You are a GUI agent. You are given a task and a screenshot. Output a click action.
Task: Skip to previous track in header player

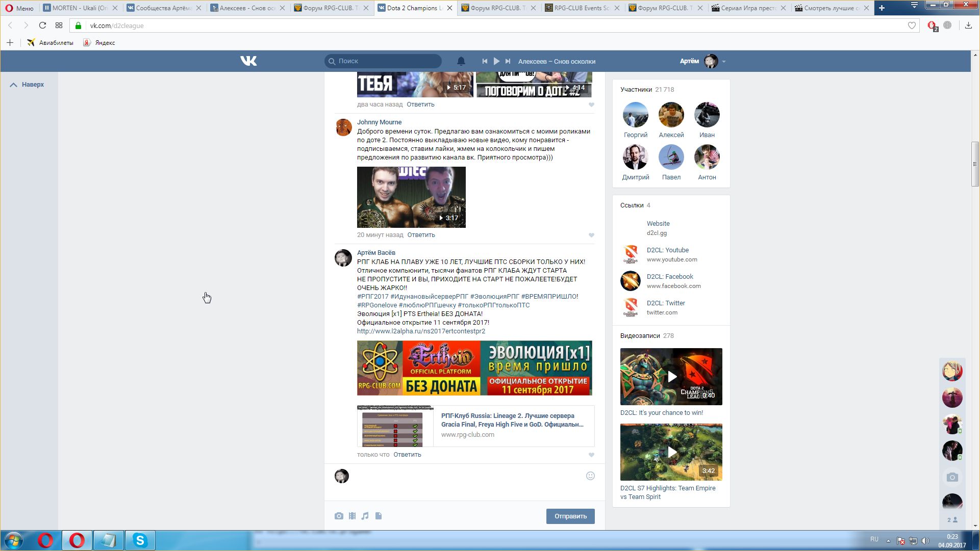point(485,61)
